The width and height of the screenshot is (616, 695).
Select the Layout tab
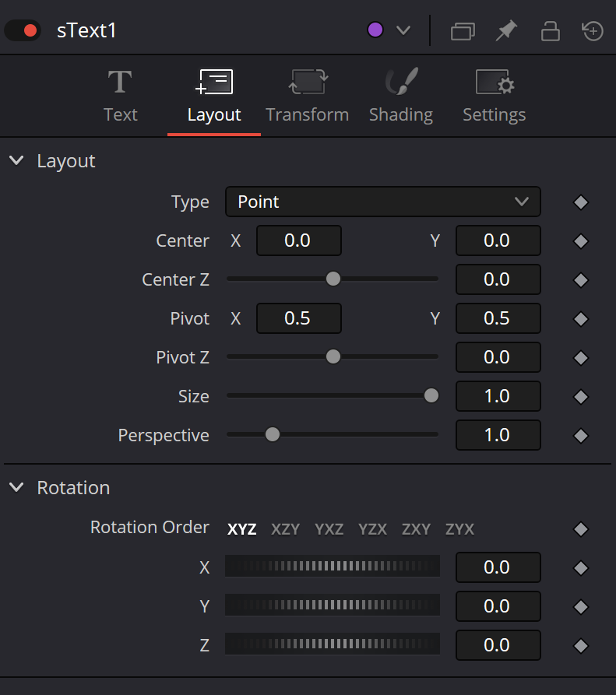pos(214,97)
